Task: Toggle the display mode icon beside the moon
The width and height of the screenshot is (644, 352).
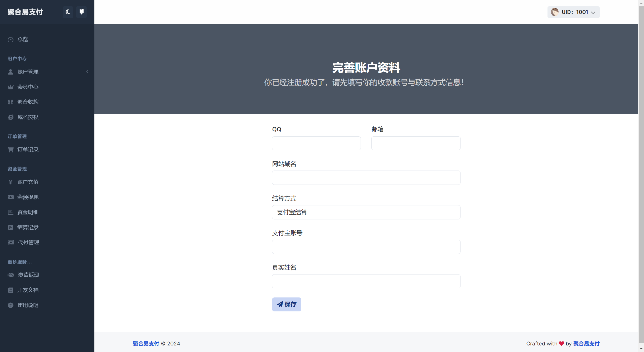Action: [81, 12]
